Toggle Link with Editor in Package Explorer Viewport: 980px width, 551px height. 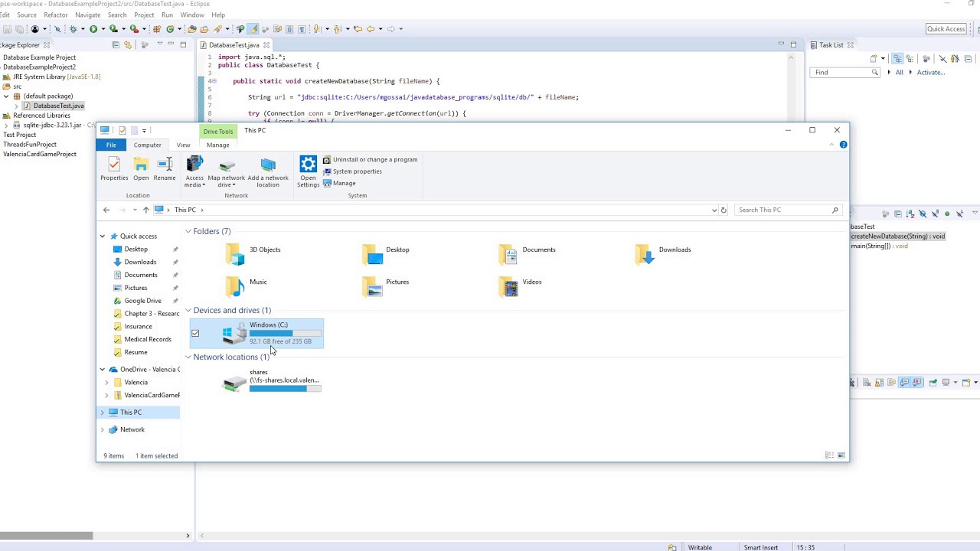128,45
